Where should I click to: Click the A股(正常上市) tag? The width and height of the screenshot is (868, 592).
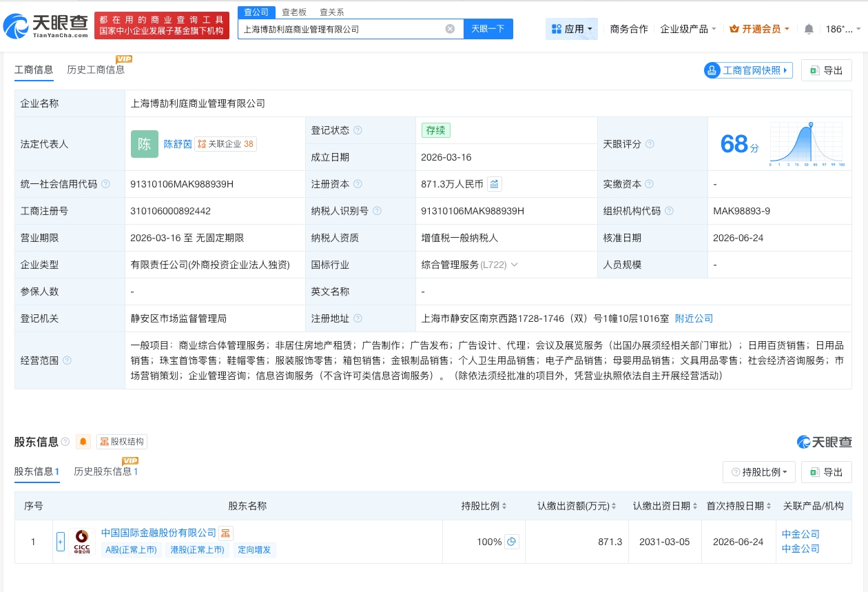tap(132, 550)
